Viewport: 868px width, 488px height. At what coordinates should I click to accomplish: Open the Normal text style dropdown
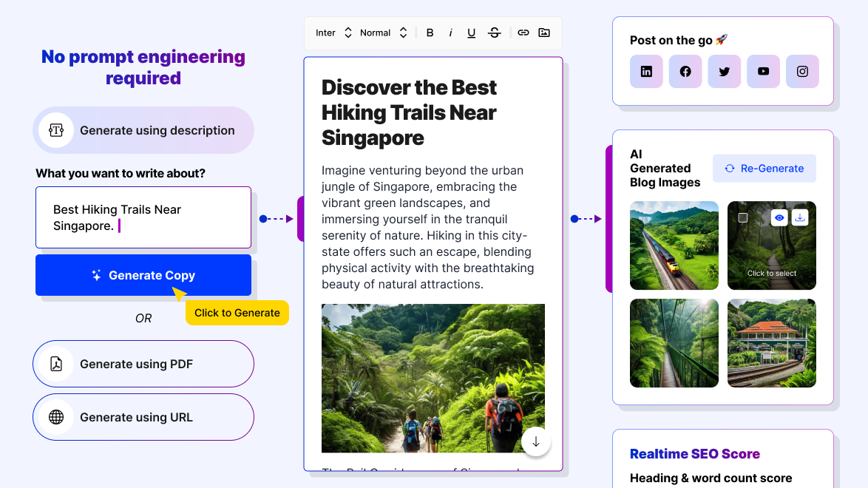pyautogui.click(x=383, y=33)
